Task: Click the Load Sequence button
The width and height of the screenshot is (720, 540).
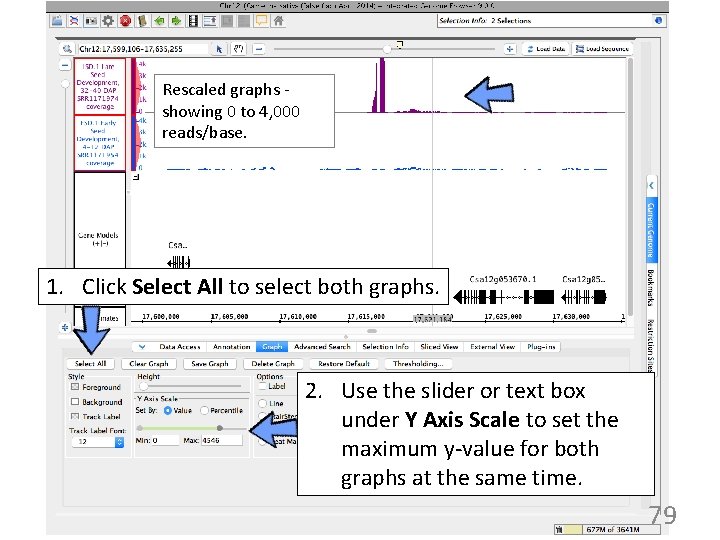Action: point(602,49)
